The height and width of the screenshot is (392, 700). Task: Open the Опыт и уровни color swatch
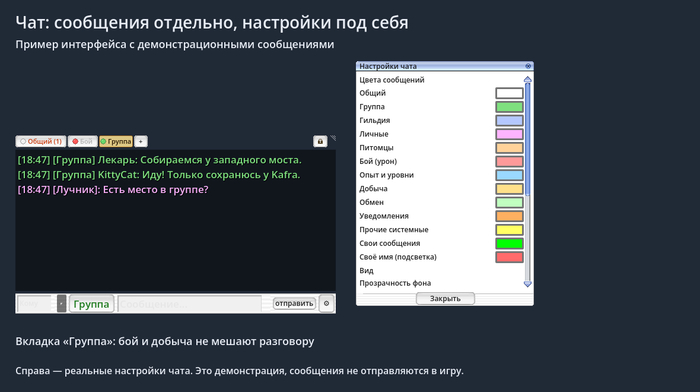pos(509,175)
